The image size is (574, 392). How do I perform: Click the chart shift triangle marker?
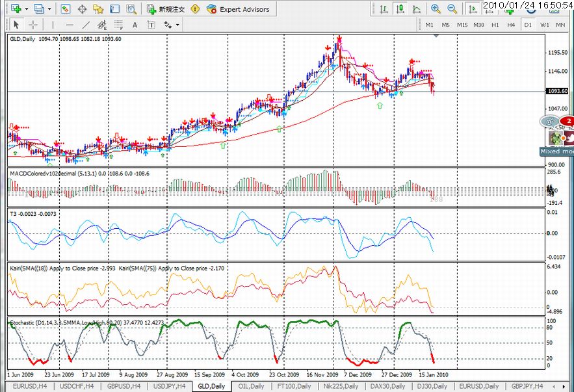coord(436,36)
